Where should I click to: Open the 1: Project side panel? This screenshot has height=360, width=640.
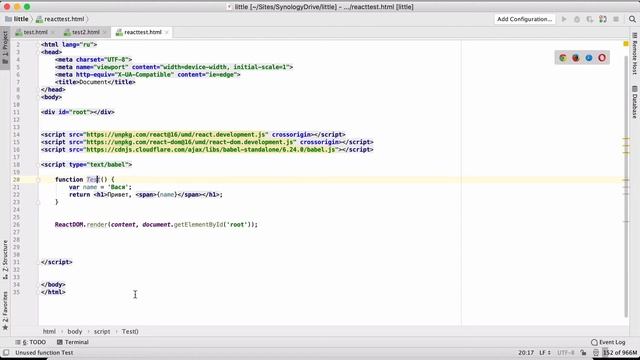pos(5,48)
